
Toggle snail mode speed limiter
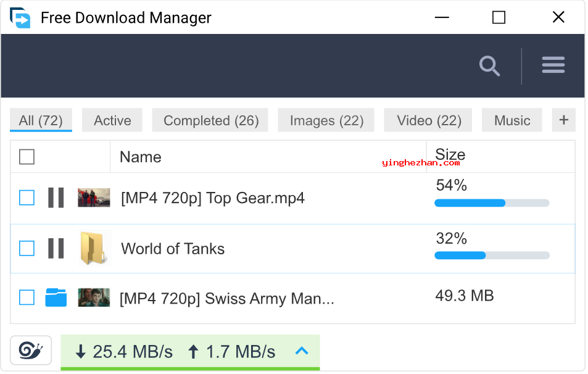click(31, 351)
